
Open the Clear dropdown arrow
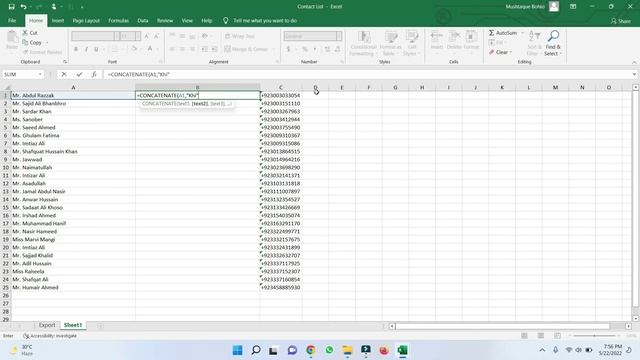(511, 52)
